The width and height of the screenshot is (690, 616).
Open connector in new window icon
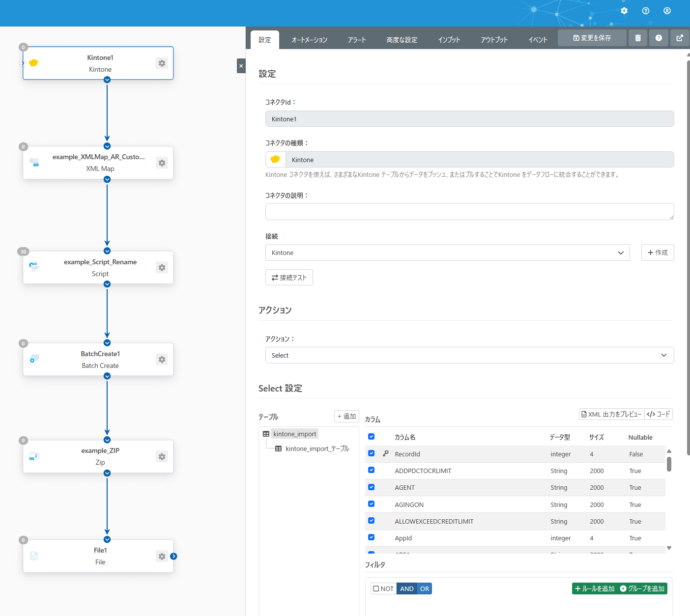[680, 38]
